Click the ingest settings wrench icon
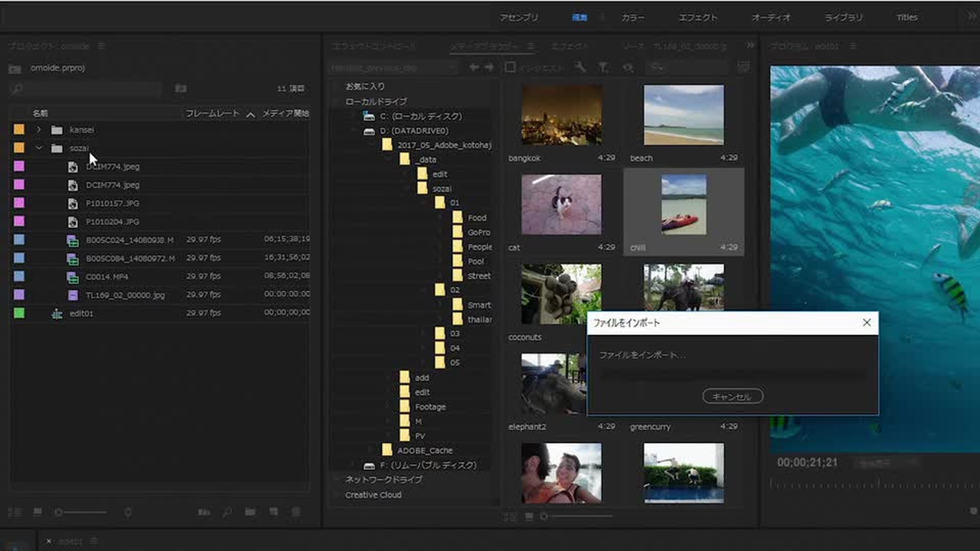The image size is (980, 551). click(x=580, y=67)
